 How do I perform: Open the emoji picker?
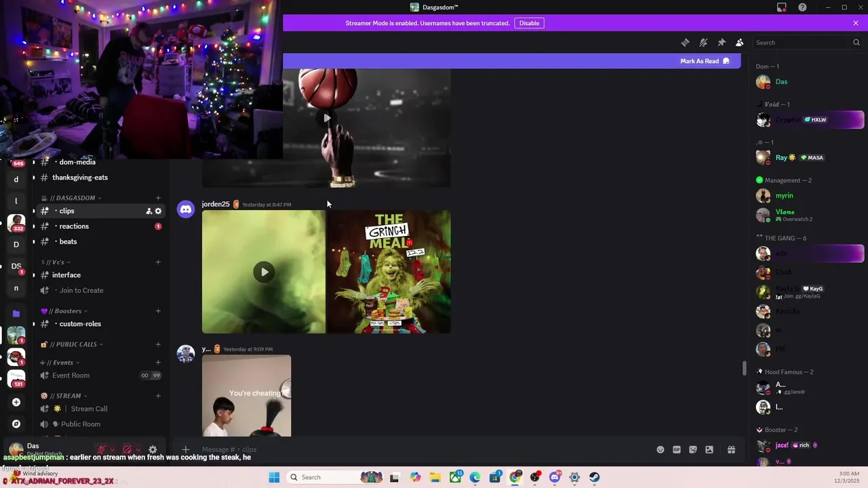tap(660, 449)
